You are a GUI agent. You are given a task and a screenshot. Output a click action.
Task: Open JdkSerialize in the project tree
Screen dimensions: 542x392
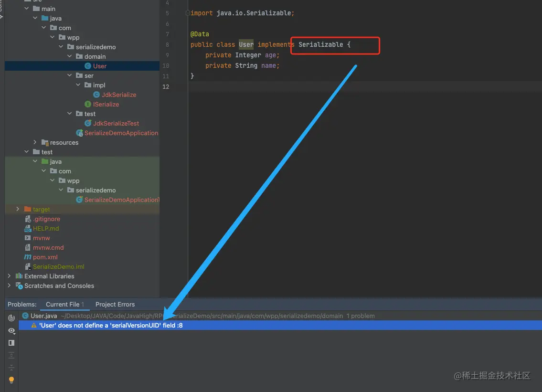coord(119,95)
